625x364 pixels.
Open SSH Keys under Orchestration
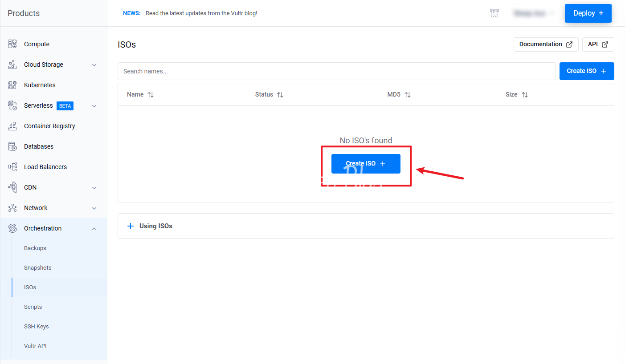tap(37, 327)
